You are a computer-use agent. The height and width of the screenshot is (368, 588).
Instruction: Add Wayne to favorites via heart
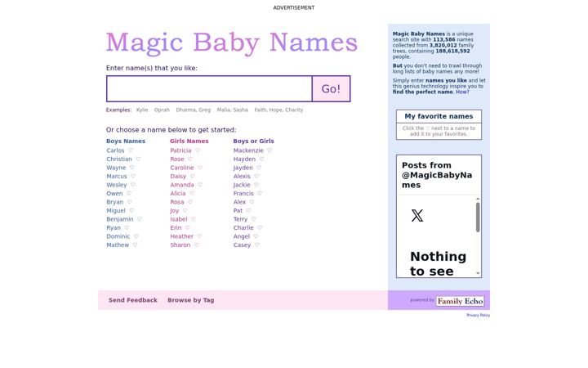(x=132, y=168)
